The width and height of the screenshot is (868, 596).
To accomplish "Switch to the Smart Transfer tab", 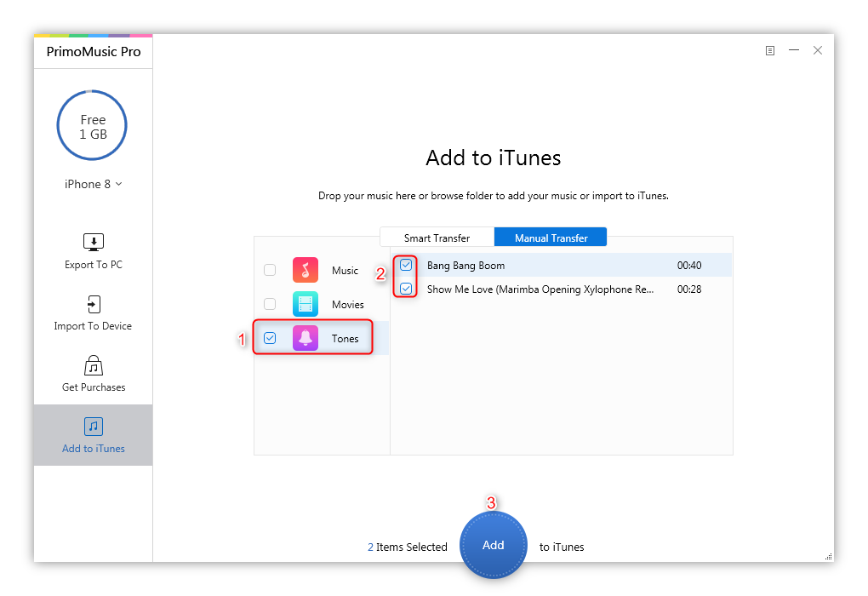I will point(437,238).
